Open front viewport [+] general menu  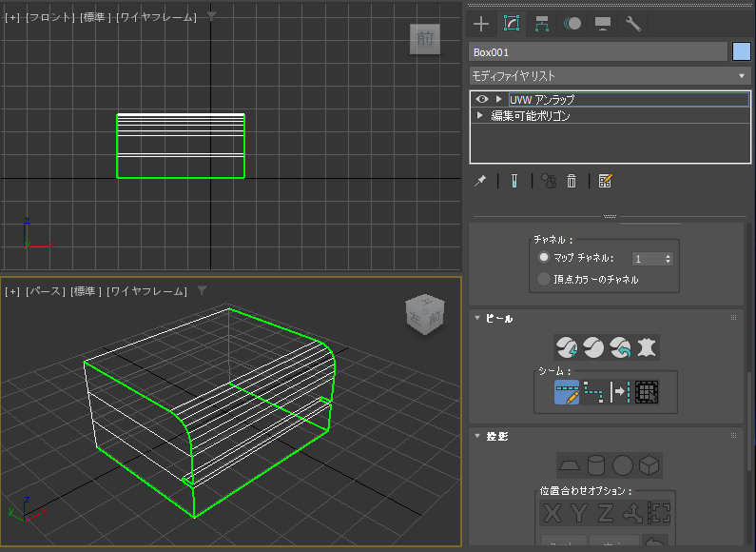coord(12,17)
